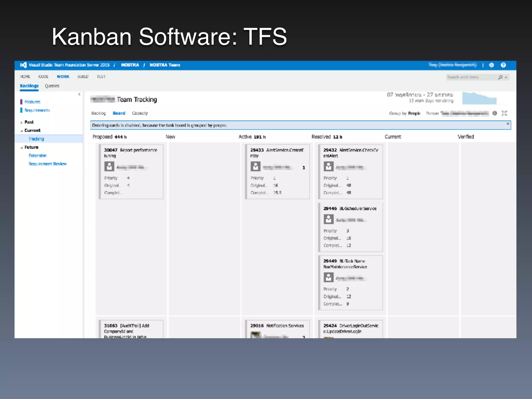Viewport: 532px width, 399px height.
Task: Open the Requirement Review iteration
Action: (48, 164)
